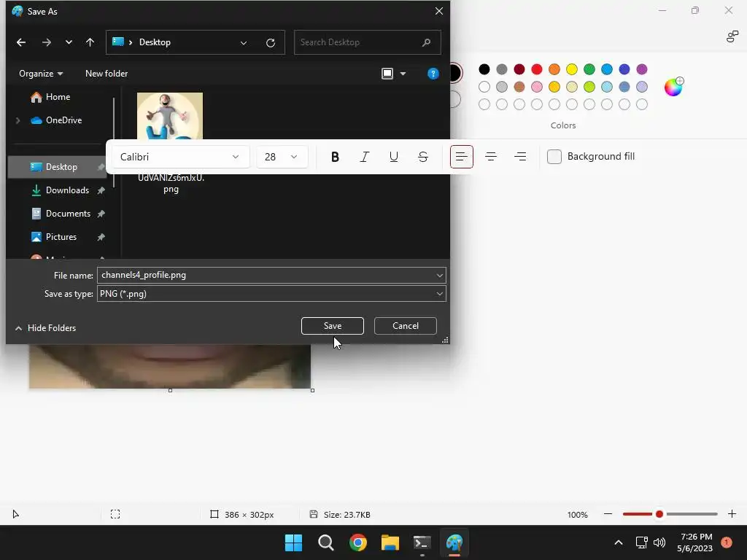
Task: Open Paint share icon at top right
Action: coord(732,36)
